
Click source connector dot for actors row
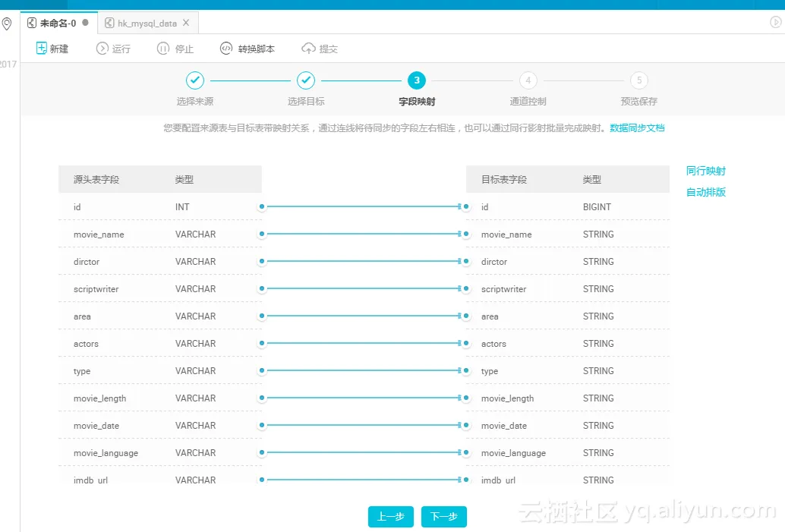pyautogui.click(x=262, y=343)
